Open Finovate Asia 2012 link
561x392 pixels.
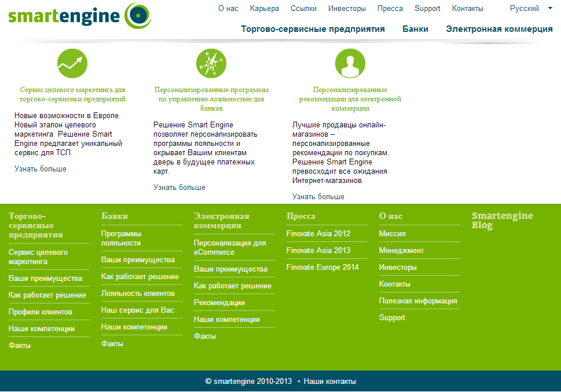tap(318, 233)
